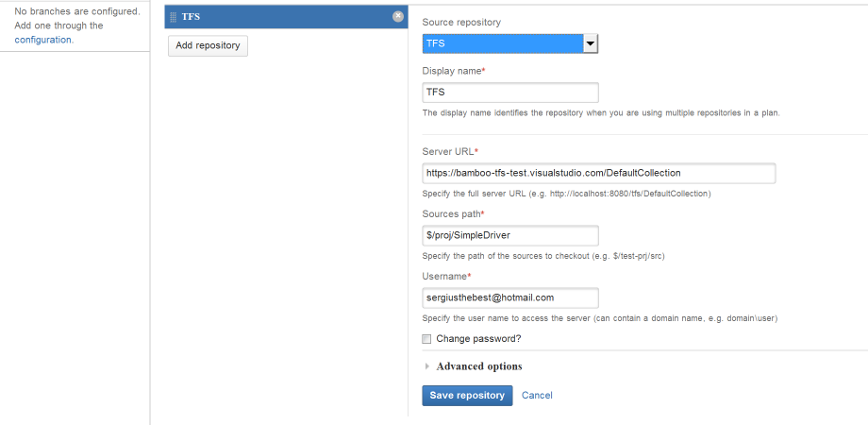Click the remove icon on TFS repository
The height and width of the screenshot is (425, 868).
coord(398,16)
